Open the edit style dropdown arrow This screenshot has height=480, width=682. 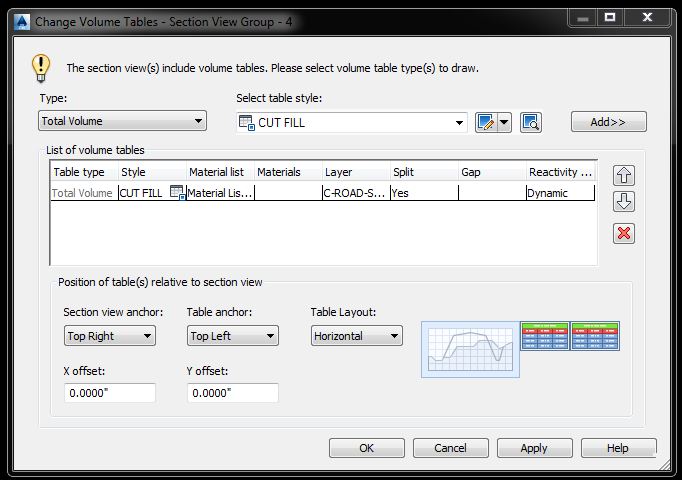504,122
